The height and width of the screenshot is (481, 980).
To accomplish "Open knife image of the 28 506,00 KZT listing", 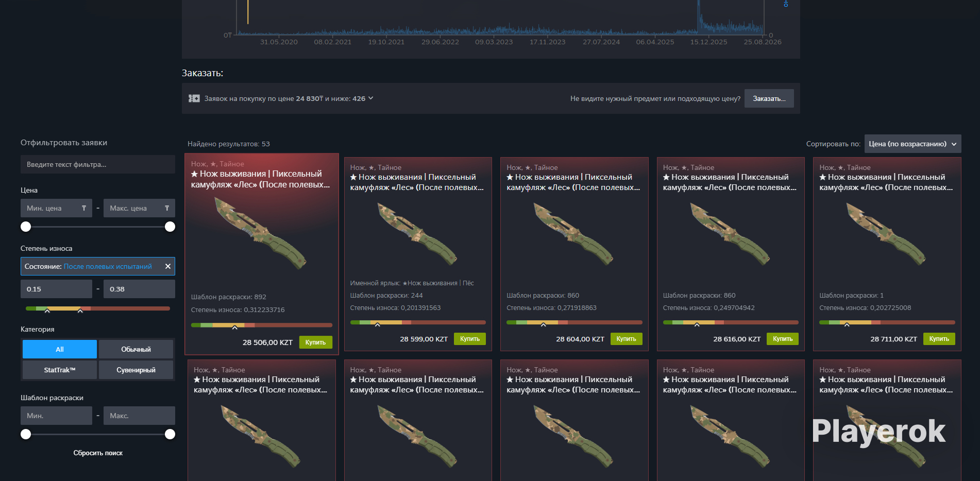I will coord(261,233).
